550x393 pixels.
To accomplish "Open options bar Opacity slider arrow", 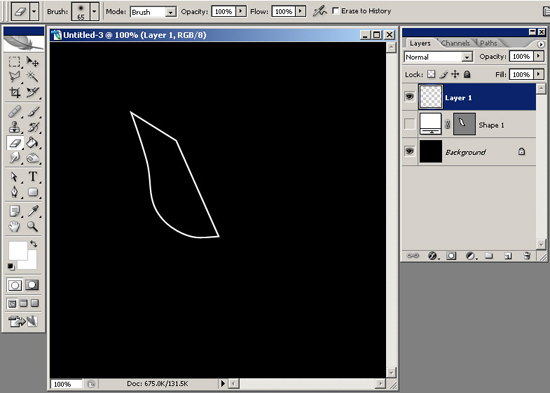I will pyautogui.click(x=241, y=12).
